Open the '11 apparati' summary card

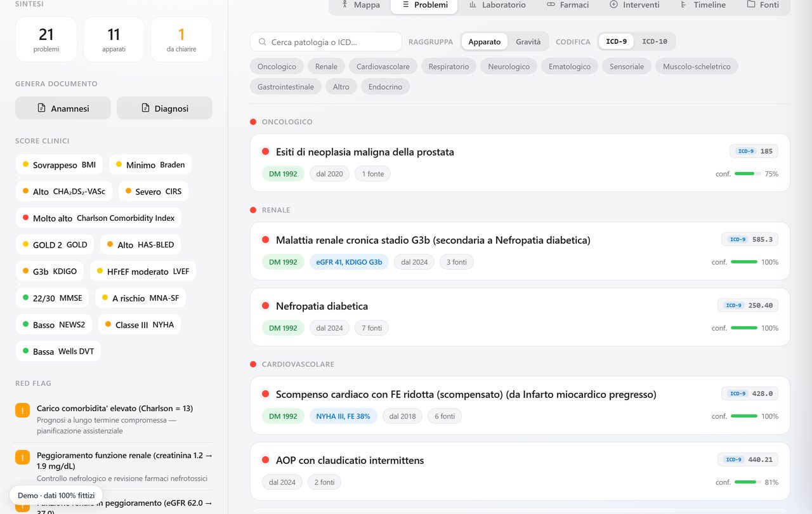click(x=114, y=39)
